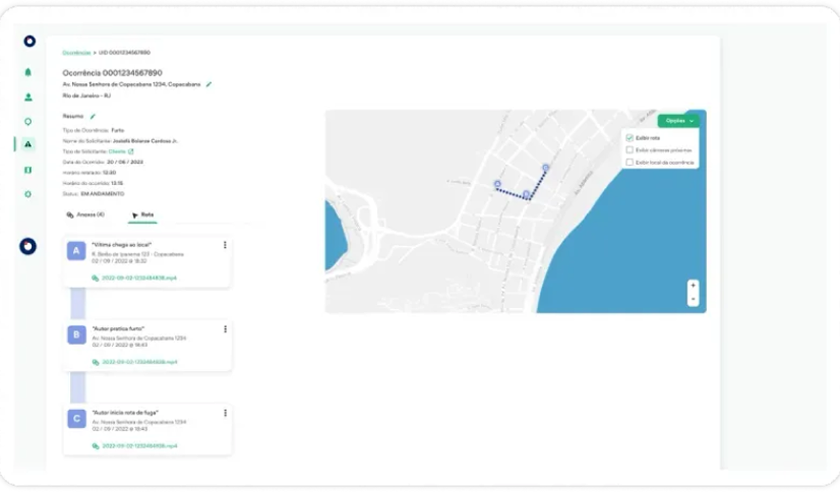Zoom out on the map with minus
This screenshot has height=492, width=840.
coord(693,298)
